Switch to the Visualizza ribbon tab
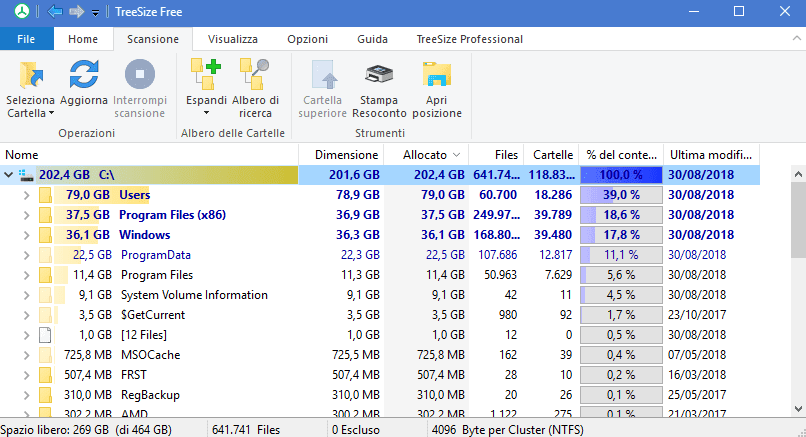 pyautogui.click(x=232, y=39)
